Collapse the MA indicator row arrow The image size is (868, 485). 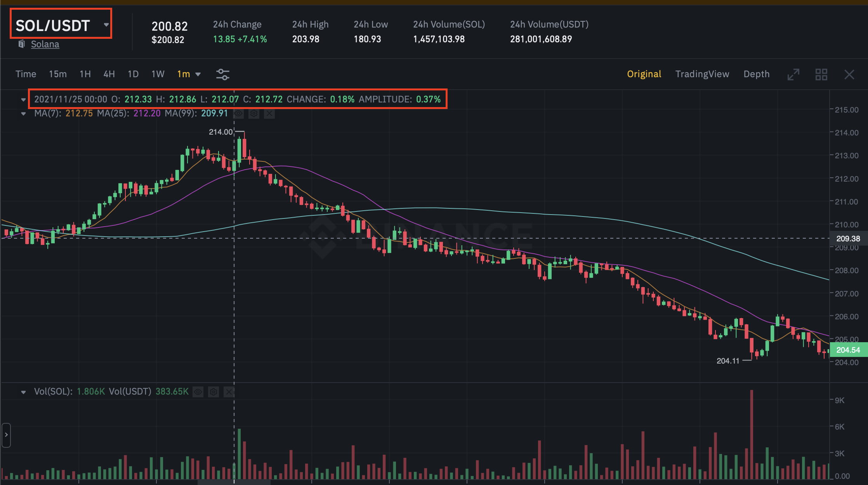[23, 114]
